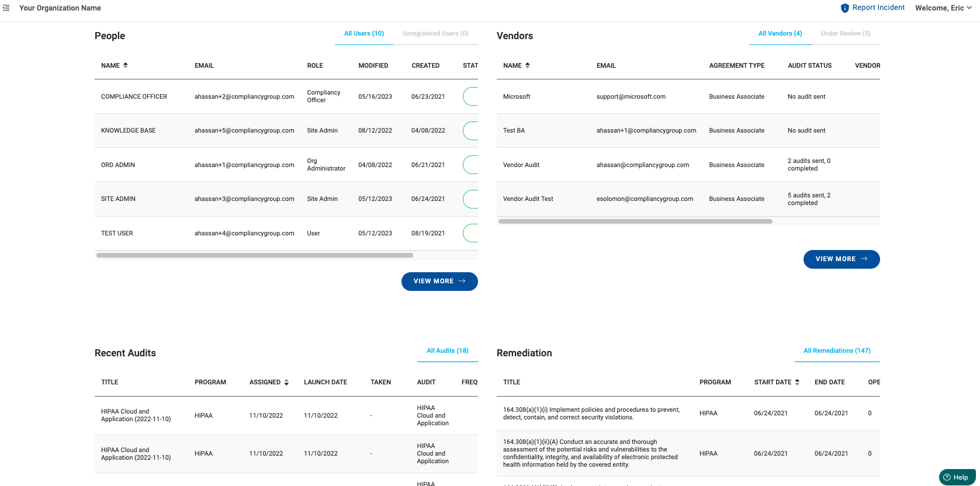This screenshot has width=980, height=486.
Task: Toggle status switch for TEST USER
Action: pos(470,233)
